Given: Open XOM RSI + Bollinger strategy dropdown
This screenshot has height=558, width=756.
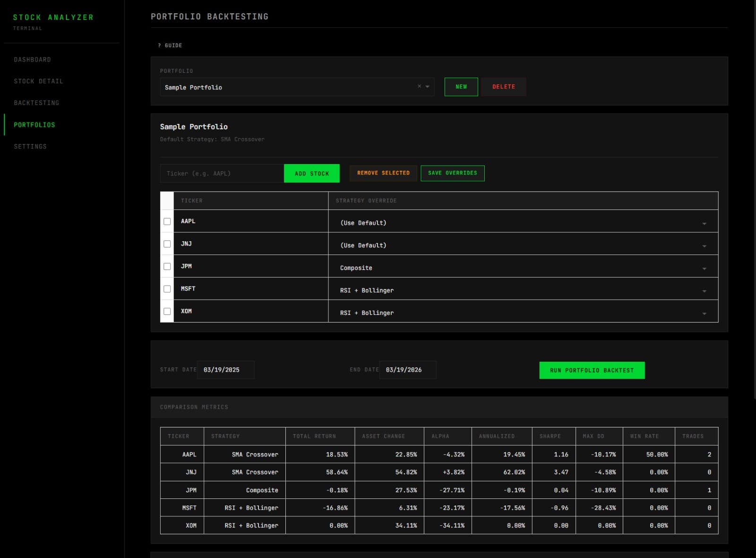Looking at the screenshot, I should [x=523, y=313].
